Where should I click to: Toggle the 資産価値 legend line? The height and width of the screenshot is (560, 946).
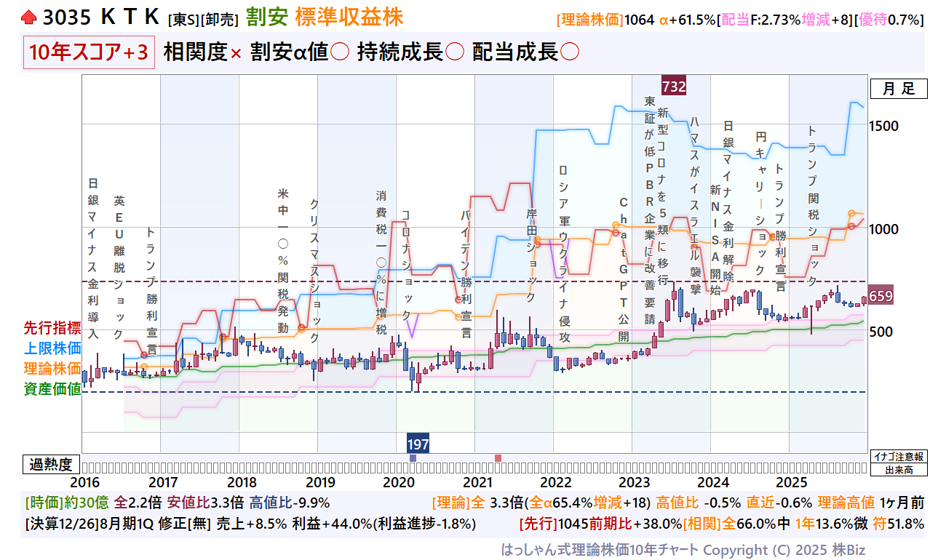pyautogui.click(x=52, y=389)
